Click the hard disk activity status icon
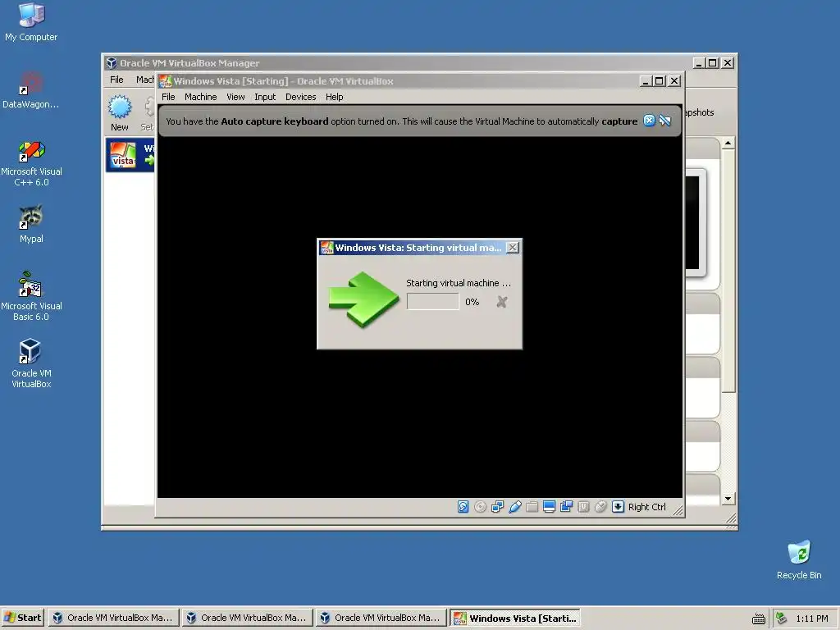Screen dimensions: 840x630 463,507
